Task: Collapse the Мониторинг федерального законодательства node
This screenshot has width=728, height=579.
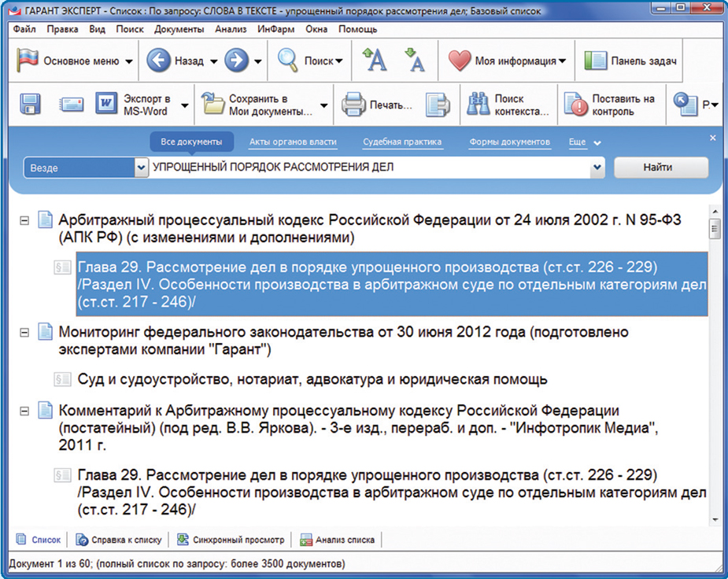Action: pyautogui.click(x=25, y=333)
